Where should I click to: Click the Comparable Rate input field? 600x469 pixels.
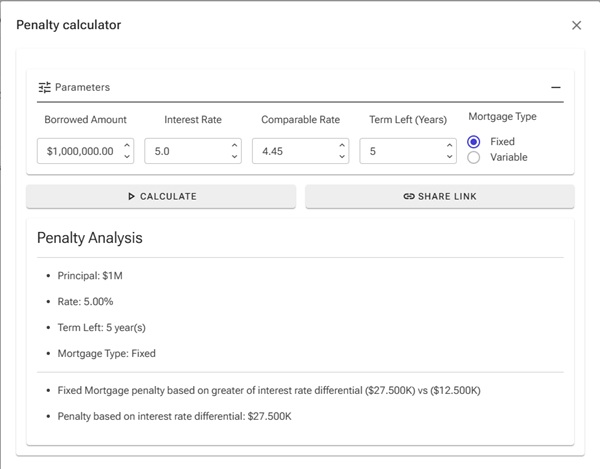pyautogui.click(x=292, y=151)
